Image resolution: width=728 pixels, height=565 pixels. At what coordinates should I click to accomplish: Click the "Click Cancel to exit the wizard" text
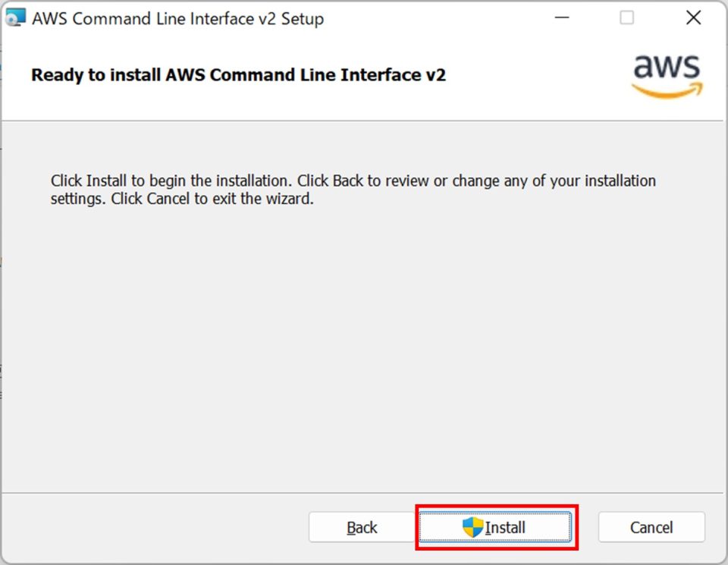pyautogui.click(x=212, y=201)
